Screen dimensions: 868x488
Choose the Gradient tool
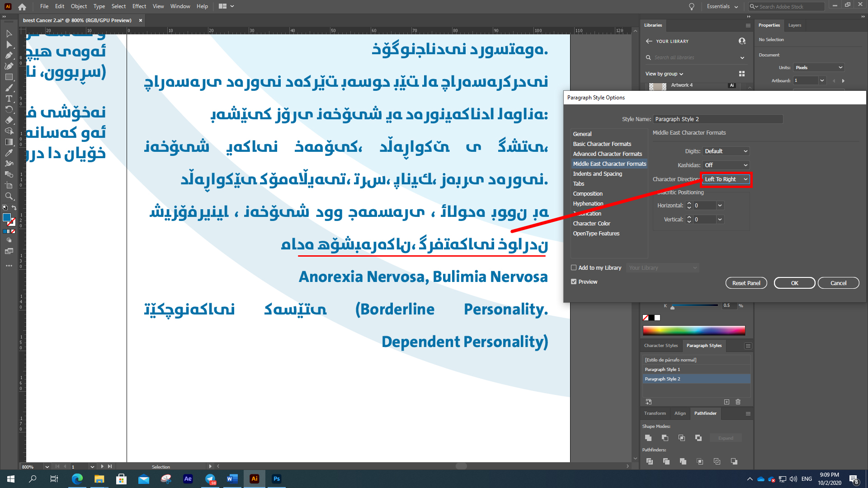[x=9, y=142]
